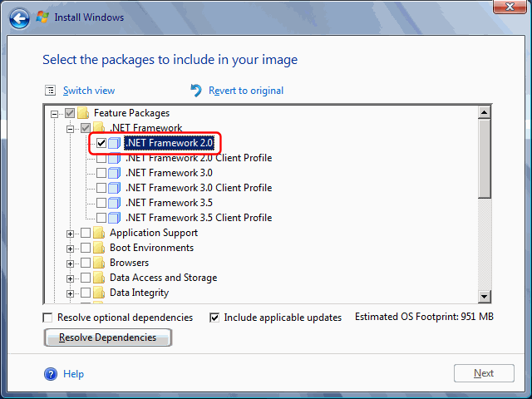Check the .NET Framework 3.5 checkbox

tap(101, 203)
